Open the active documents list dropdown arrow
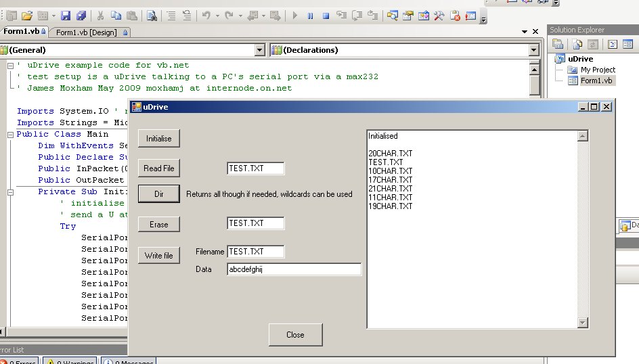The width and height of the screenshot is (639, 364). point(525,31)
